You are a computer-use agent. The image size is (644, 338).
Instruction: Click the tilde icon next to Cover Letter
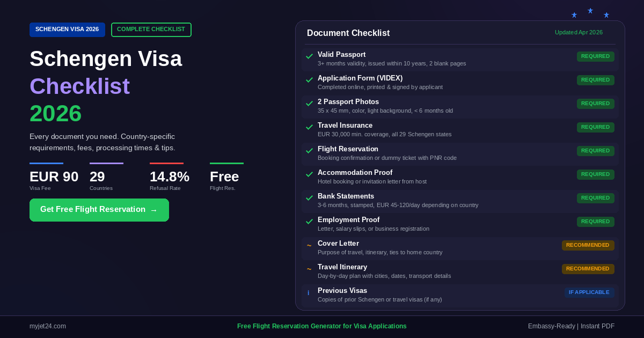[x=309, y=245]
